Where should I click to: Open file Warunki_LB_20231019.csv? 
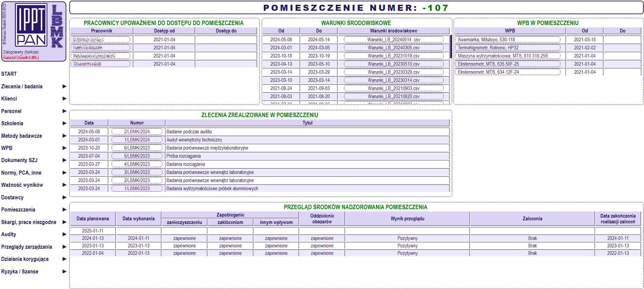pos(394,56)
